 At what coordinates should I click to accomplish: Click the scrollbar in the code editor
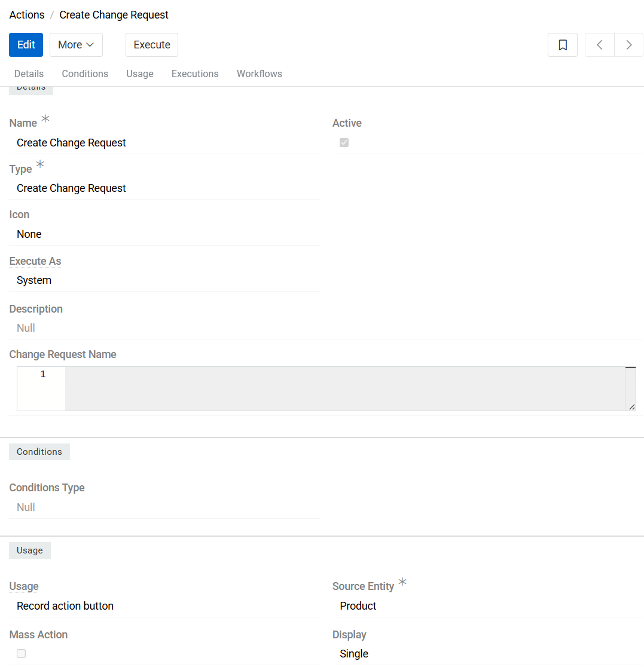(631, 368)
